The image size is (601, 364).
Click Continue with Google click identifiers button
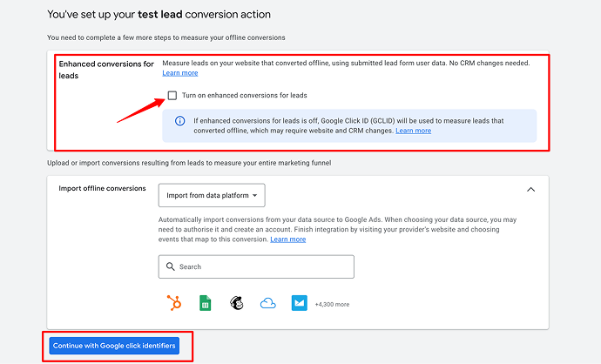pyautogui.click(x=114, y=346)
